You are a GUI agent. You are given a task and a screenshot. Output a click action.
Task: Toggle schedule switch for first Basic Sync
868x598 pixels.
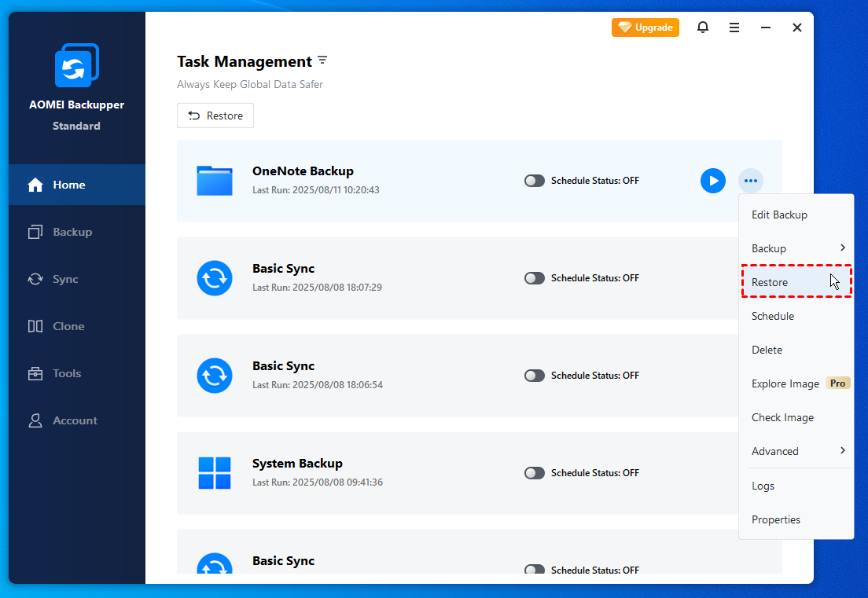pyautogui.click(x=535, y=278)
